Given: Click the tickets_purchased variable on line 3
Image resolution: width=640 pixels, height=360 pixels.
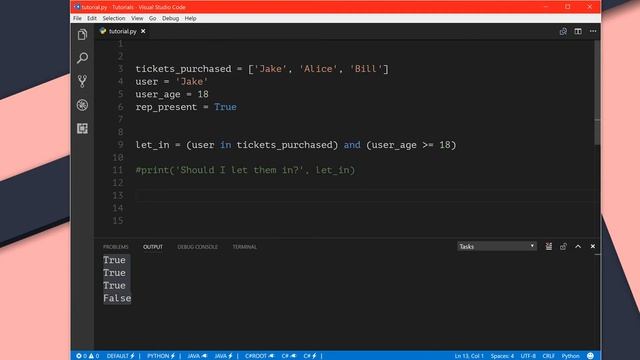Looking at the screenshot, I should click(x=183, y=69).
